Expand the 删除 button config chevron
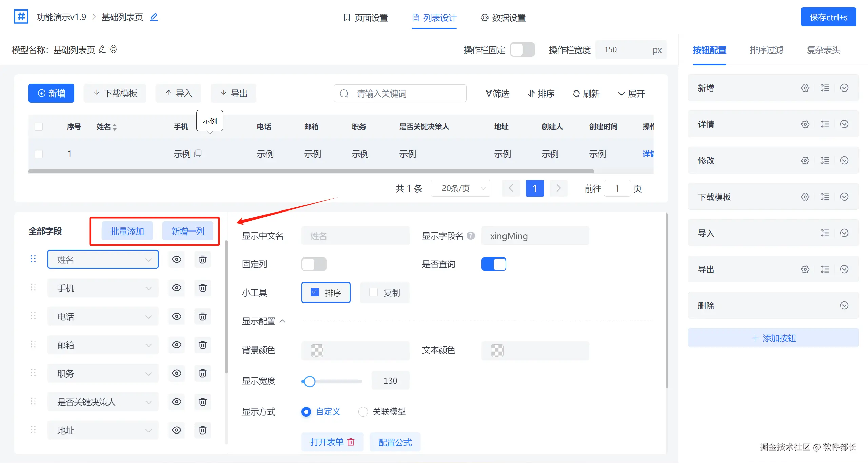The width and height of the screenshot is (868, 463). [x=844, y=306]
